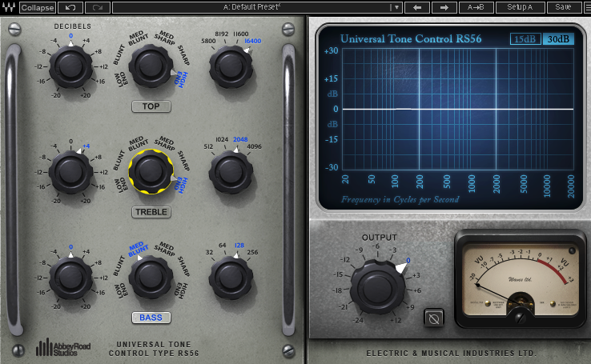Click the 2048 value on TREBLE frequency

[x=240, y=140]
